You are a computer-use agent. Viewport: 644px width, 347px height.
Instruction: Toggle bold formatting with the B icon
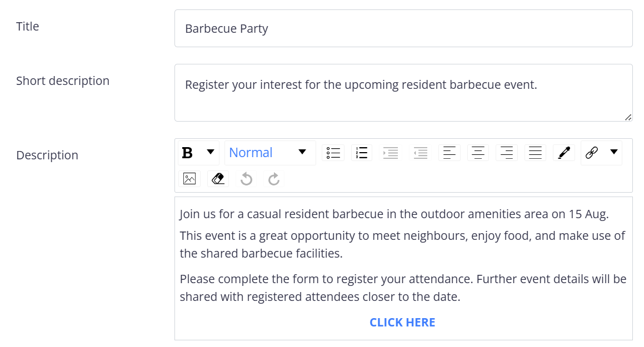(187, 153)
